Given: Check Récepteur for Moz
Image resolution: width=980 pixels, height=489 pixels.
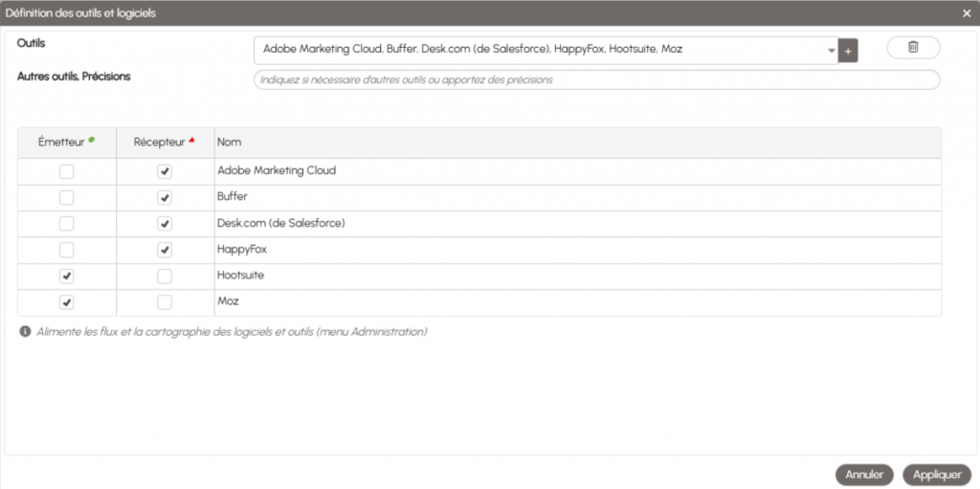Looking at the screenshot, I should [165, 302].
